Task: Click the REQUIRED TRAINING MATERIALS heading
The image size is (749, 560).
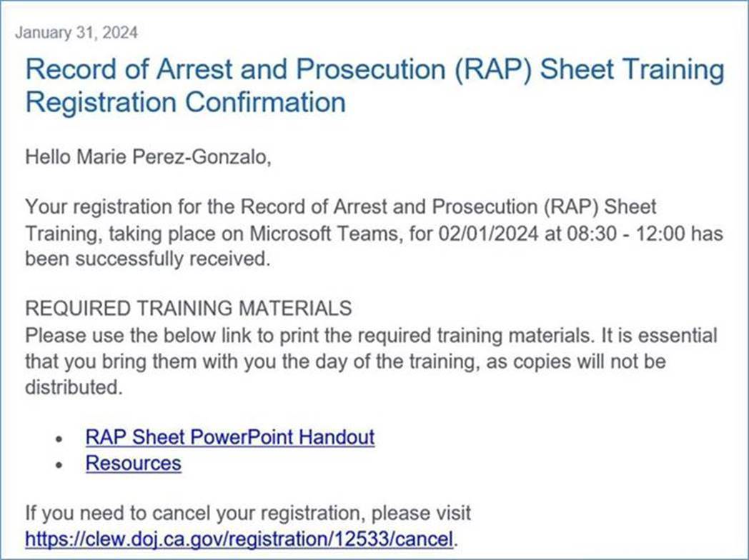Action: [188, 308]
